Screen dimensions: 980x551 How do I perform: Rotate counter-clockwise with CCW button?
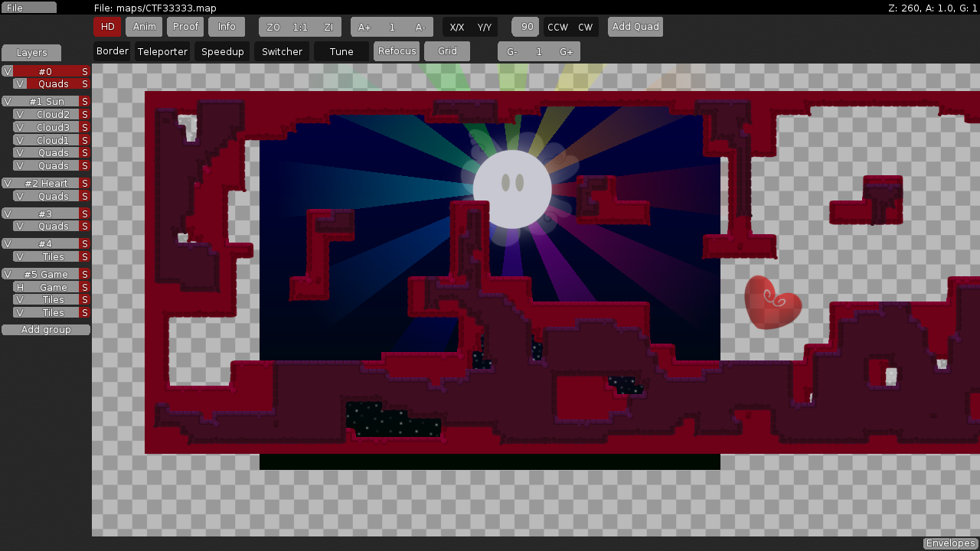[557, 28]
